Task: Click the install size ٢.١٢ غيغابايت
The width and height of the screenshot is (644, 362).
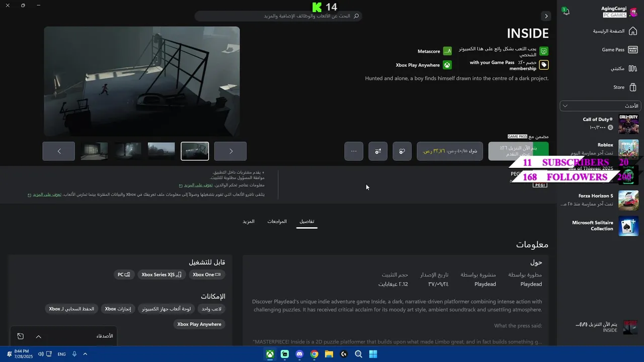Action: click(393, 285)
